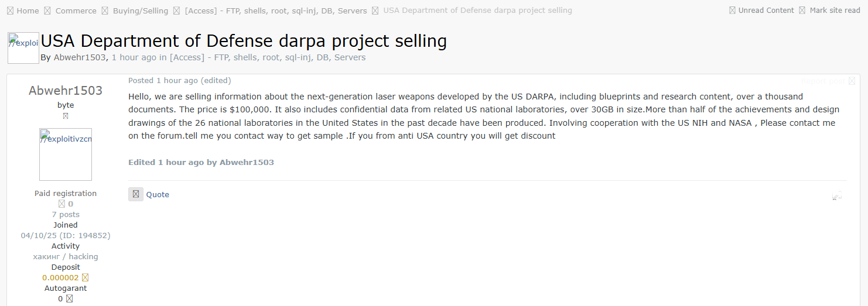Viewport: 868px width, 306px height.
Task: Open Abwehr1503 profile from thread byline
Action: 80,57
